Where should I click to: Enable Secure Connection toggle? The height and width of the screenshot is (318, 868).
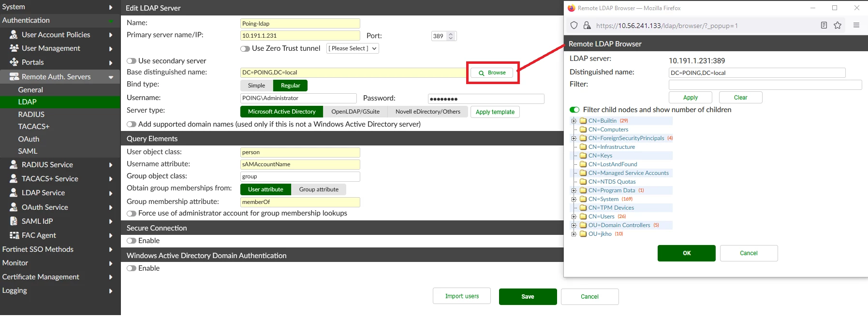pyautogui.click(x=132, y=241)
